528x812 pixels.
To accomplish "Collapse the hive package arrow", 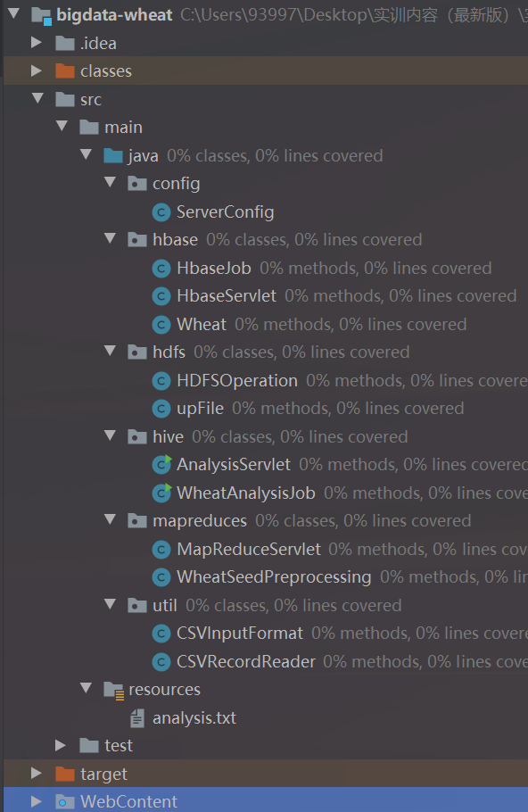I will pos(111,435).
